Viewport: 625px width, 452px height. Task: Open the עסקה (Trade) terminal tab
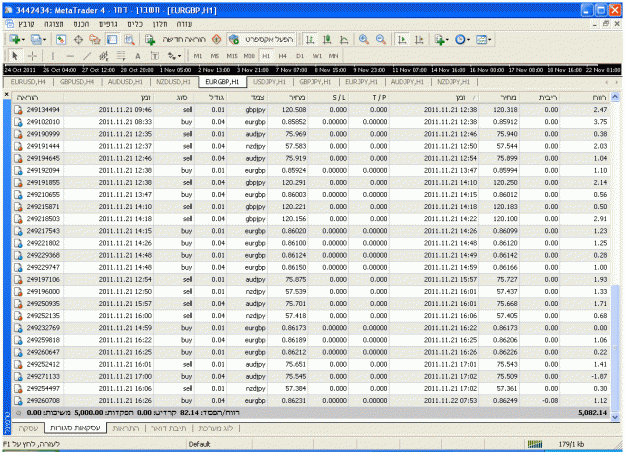click(x=28, y=428)
